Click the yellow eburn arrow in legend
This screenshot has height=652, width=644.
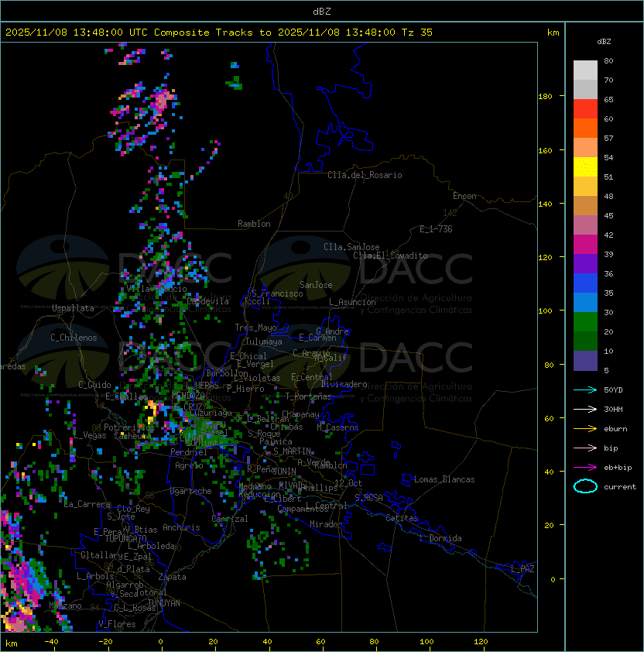coord(585,428)
